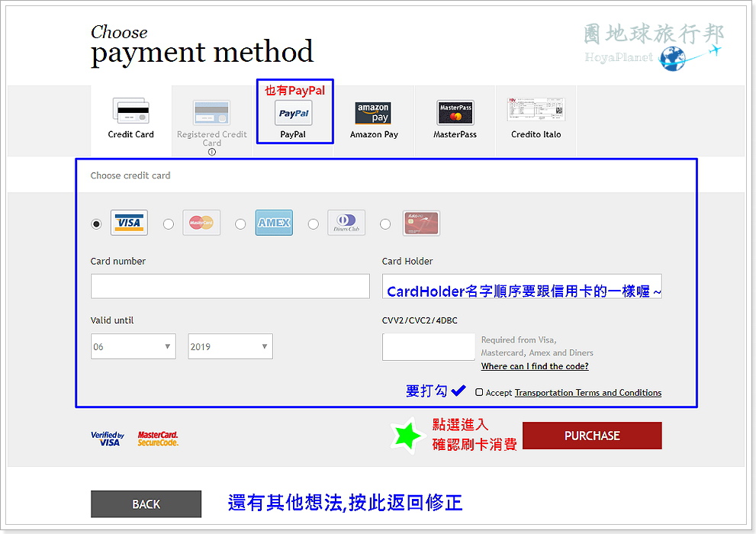Focus the Card Holder input field
Viewport: 756px width, 534px height.
(x=522, y=286)
